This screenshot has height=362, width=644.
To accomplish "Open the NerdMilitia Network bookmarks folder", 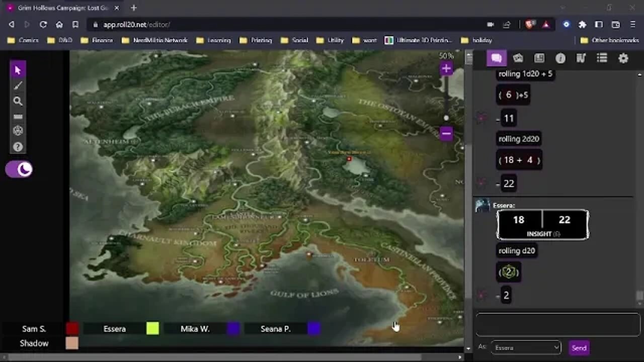I will coord(154,40).
